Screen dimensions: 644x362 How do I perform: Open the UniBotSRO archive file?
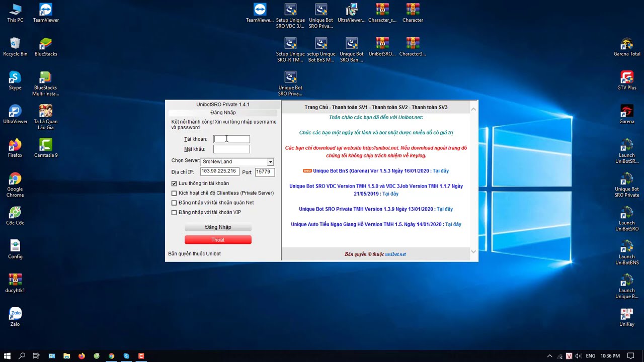point(382,47)
